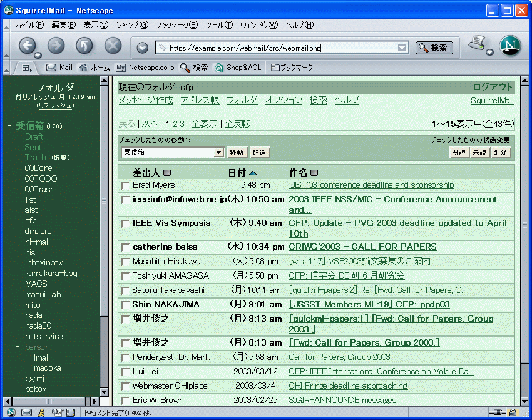Click the Netscape N logo throbber

click(x=510, y=46)
